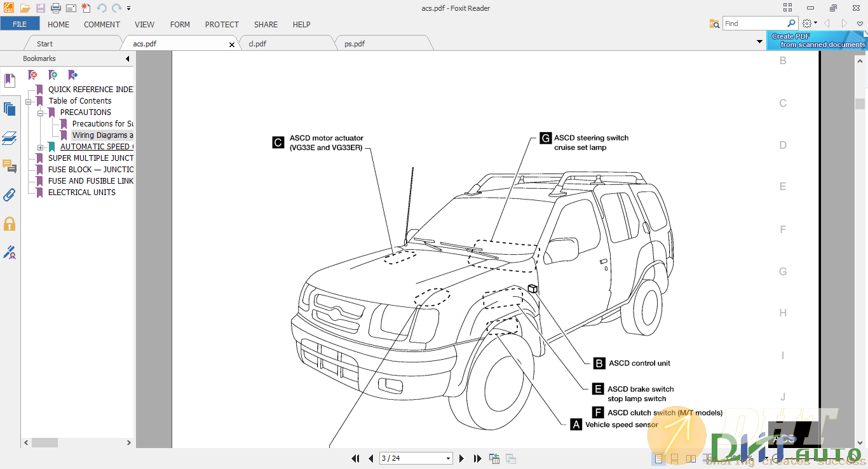Open the document tab list dropdown arrow

760,42
